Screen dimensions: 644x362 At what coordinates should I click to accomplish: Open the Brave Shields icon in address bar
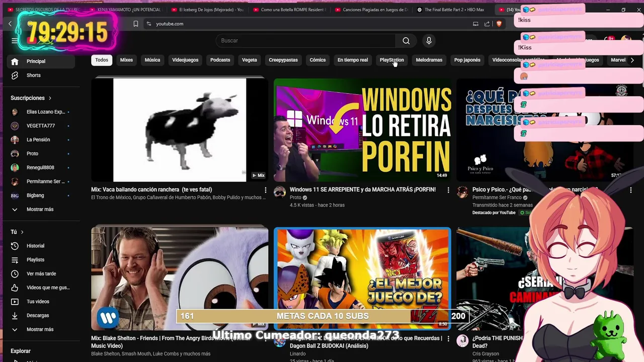(499, 24)
